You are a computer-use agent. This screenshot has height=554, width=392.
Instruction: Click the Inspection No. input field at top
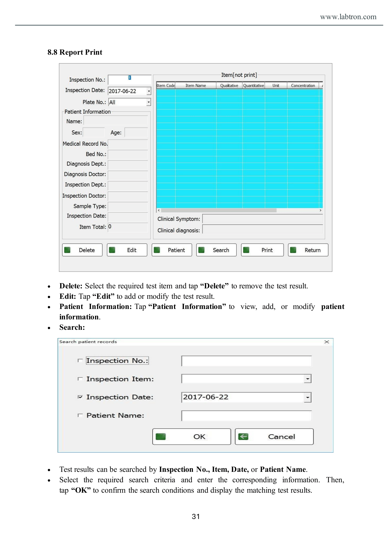(x=129, y=79)
